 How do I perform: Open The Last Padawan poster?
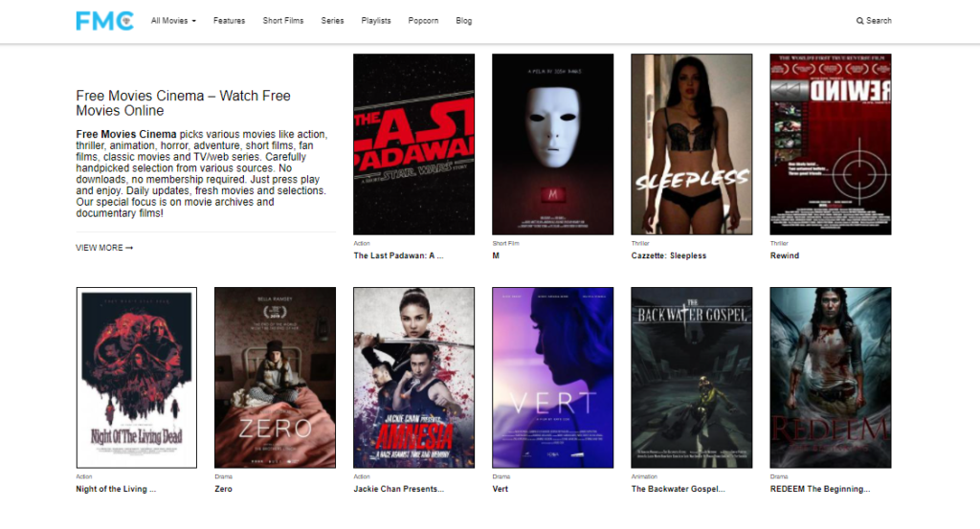point(413,144)
